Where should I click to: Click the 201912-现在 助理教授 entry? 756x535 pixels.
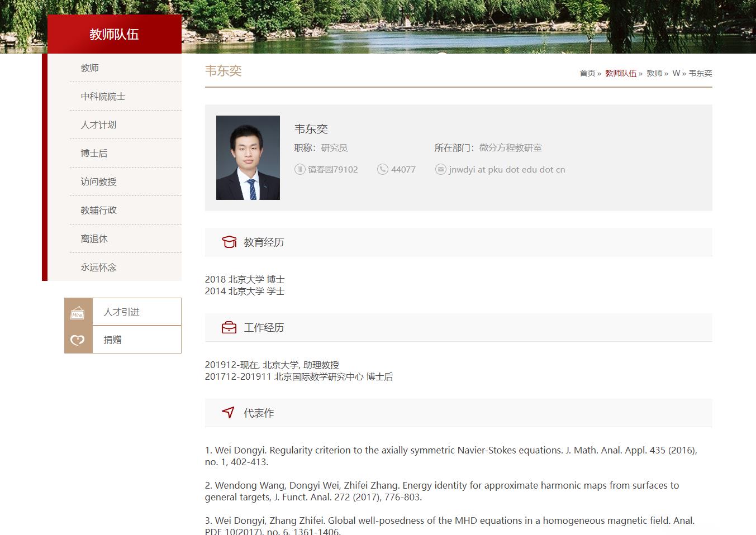tap(272, 365)
